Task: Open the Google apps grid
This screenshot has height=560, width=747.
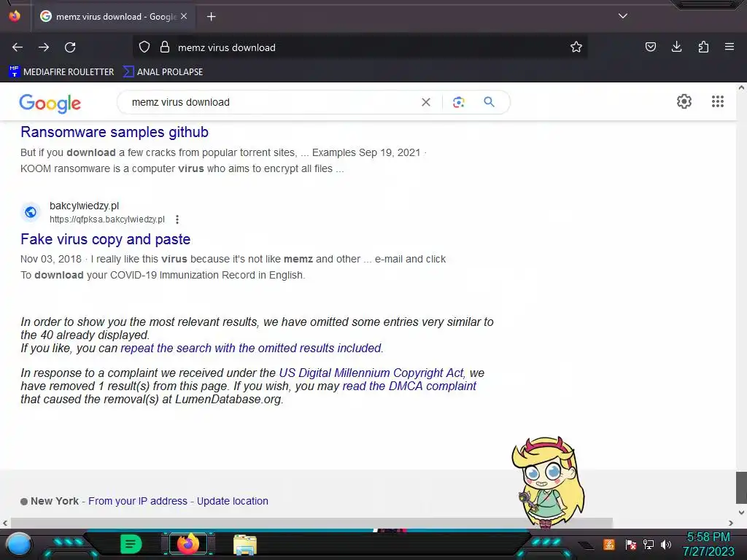Action: click(718, 101)
